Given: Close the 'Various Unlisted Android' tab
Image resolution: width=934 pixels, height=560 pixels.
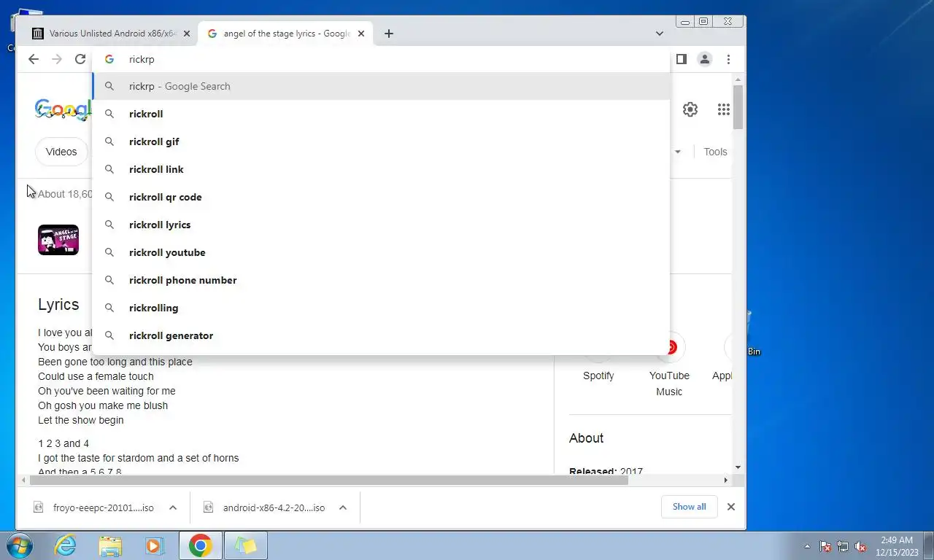Looking at the screenshot, I should pos(187,34).
